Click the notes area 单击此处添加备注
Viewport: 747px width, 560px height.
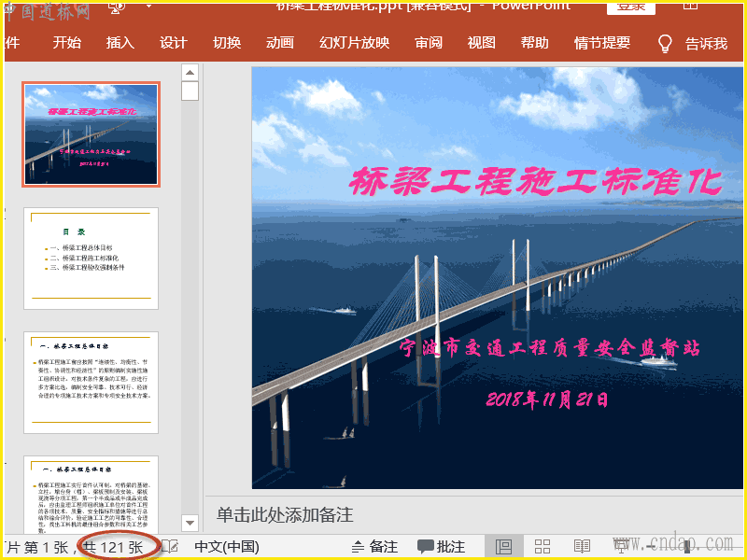(x=285, y=515)
